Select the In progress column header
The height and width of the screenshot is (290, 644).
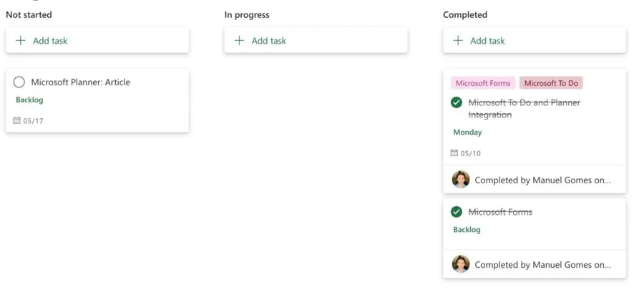(x=247, y=14)
